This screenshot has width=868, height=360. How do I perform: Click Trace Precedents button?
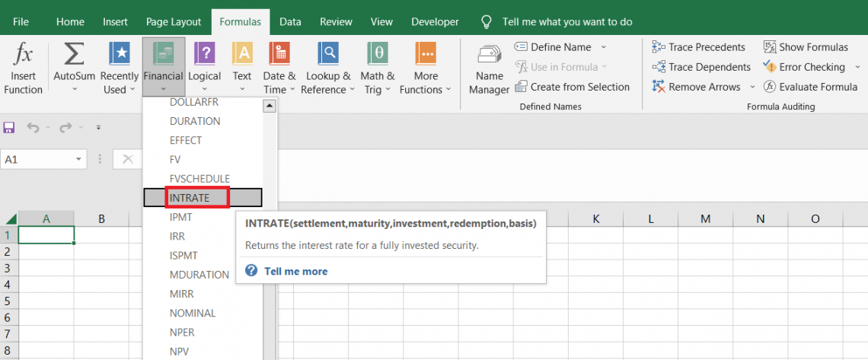click(x=699, y=47)
